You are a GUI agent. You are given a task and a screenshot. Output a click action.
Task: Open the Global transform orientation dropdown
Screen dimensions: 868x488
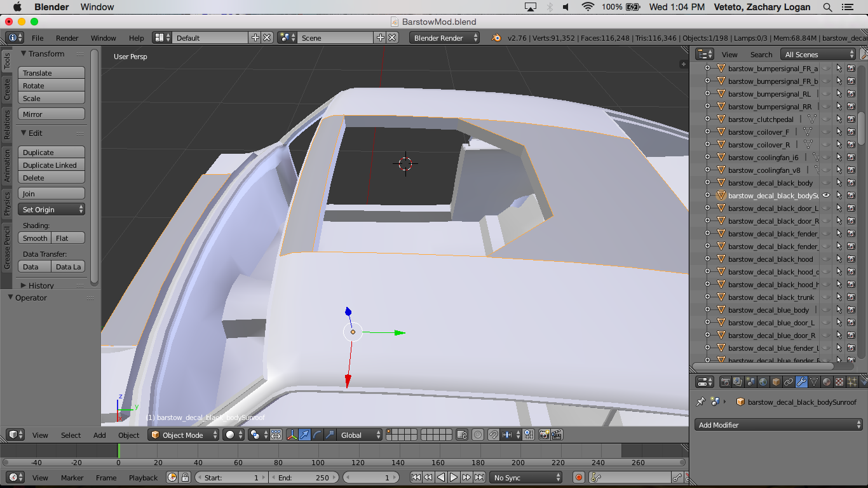tap(360, 435)
